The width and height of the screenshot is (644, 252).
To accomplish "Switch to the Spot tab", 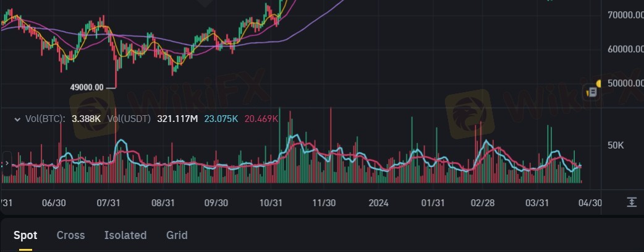I will 25,235.
